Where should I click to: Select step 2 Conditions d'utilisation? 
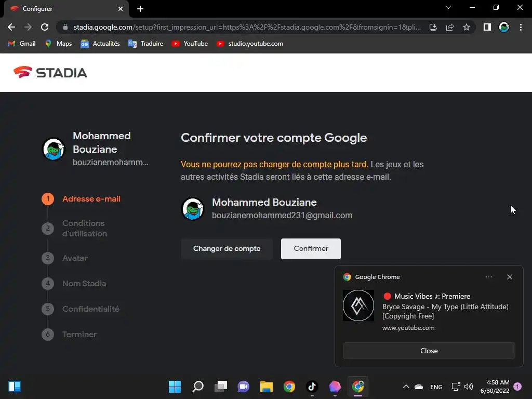[75, 229]
